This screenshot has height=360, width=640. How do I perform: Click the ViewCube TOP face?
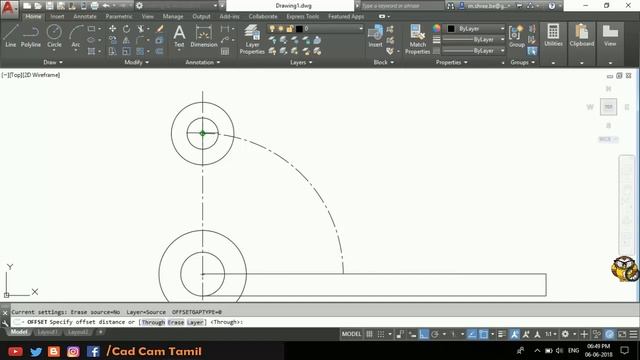pos(608,107)
